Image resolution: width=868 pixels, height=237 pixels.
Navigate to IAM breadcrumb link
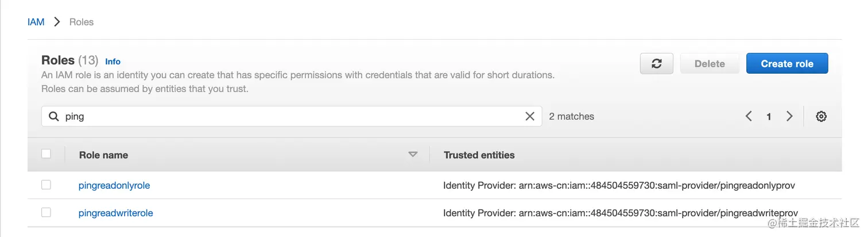click(x=36, y=22)
